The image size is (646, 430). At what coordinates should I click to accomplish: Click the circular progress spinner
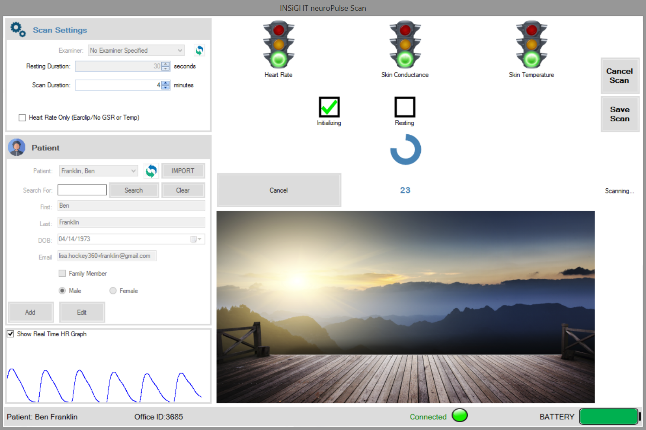[405, 150]
